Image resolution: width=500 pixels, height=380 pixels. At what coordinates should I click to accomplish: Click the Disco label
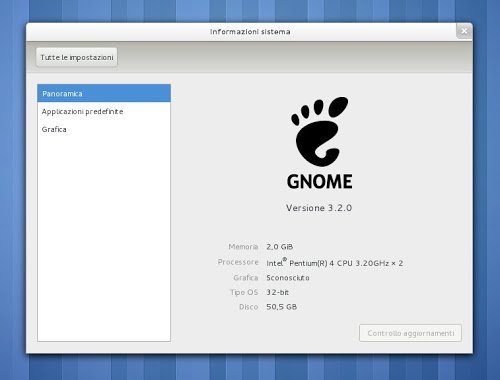coord(249,307)
